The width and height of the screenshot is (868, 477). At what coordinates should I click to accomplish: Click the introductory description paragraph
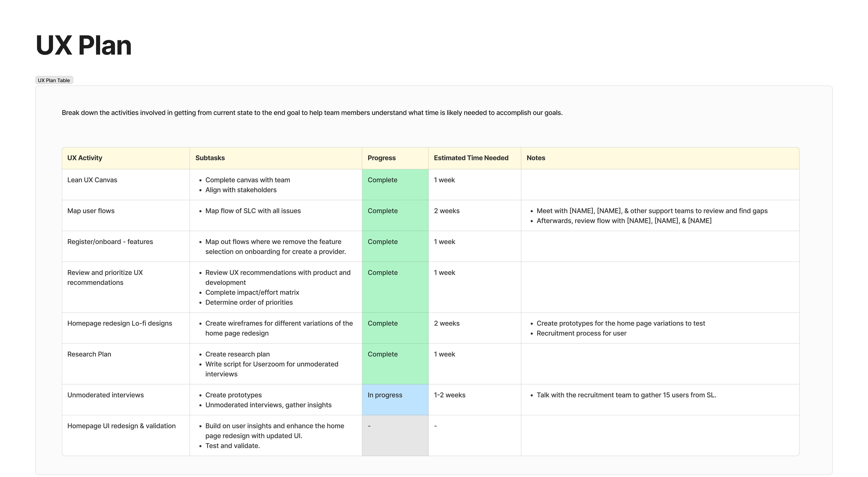point(312,113)
